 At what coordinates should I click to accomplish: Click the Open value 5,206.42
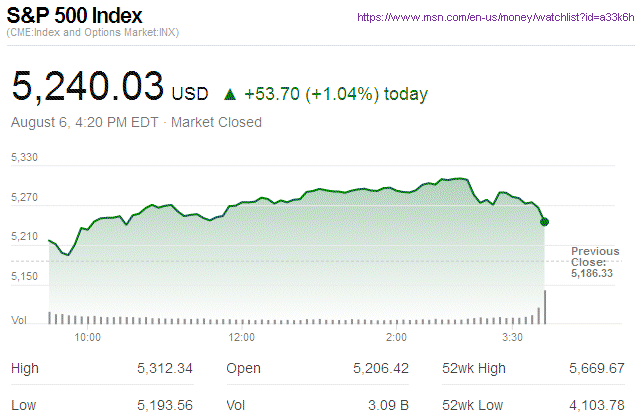[381, 369]
